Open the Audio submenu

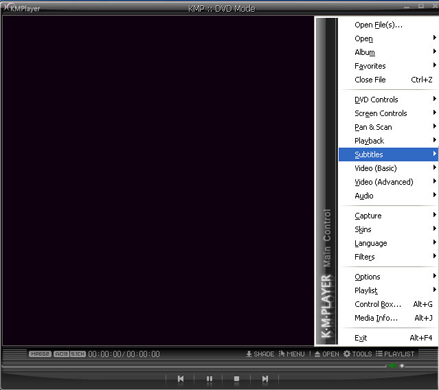tap(388, 196)
